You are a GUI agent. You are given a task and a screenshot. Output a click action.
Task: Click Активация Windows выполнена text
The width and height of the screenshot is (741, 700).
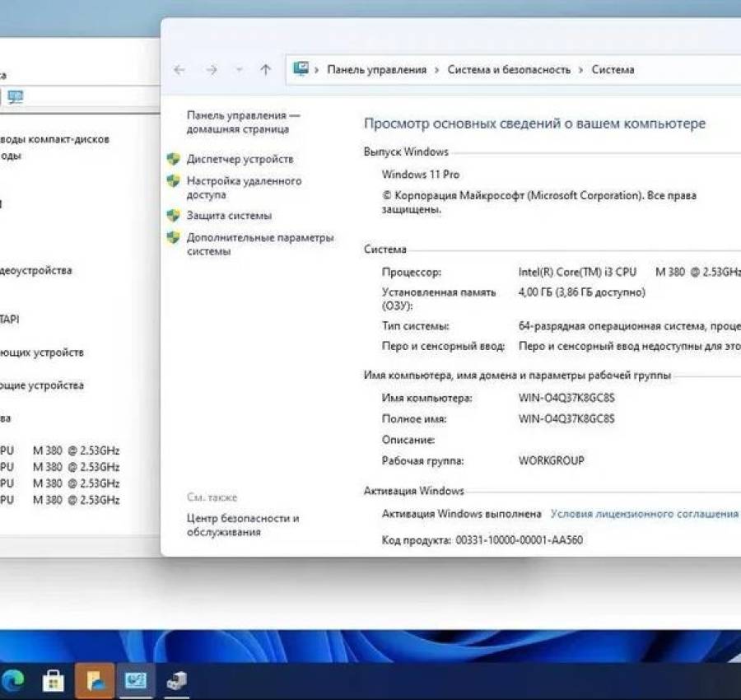[x=461, y=514]
